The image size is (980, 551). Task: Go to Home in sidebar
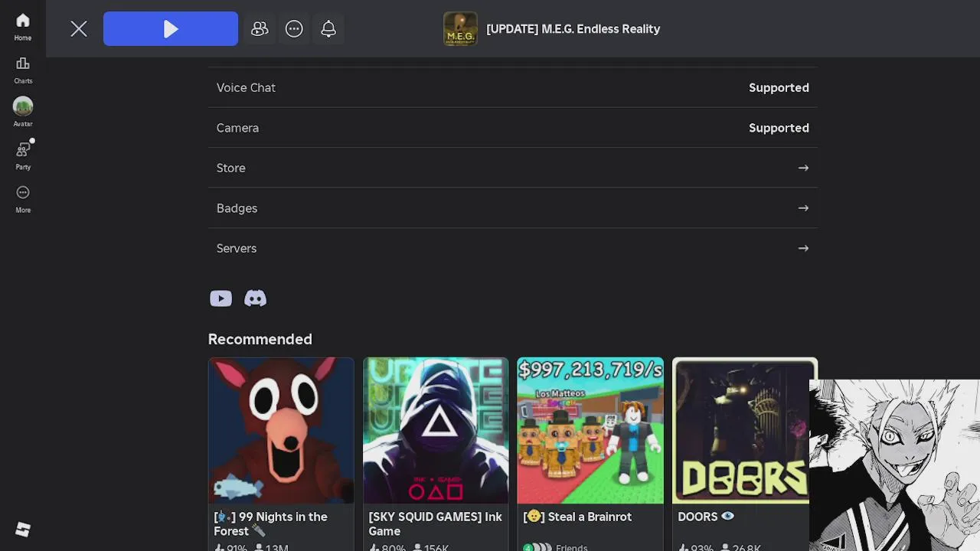23,27
